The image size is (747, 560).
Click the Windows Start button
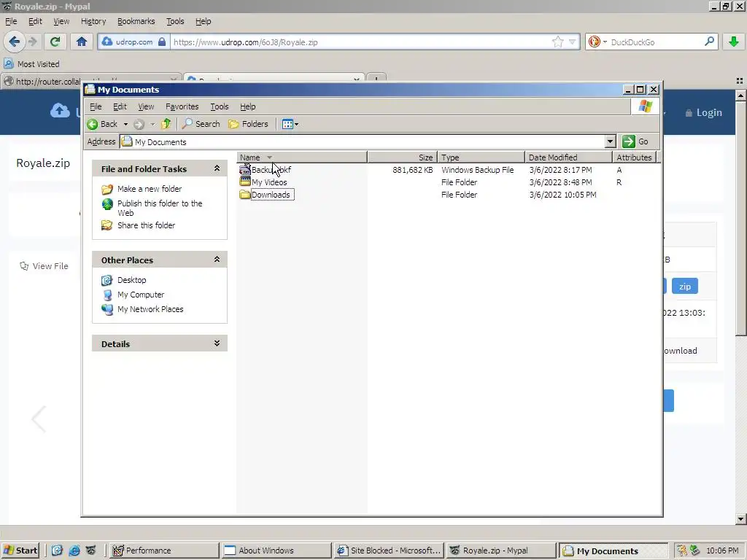point(20,551)
